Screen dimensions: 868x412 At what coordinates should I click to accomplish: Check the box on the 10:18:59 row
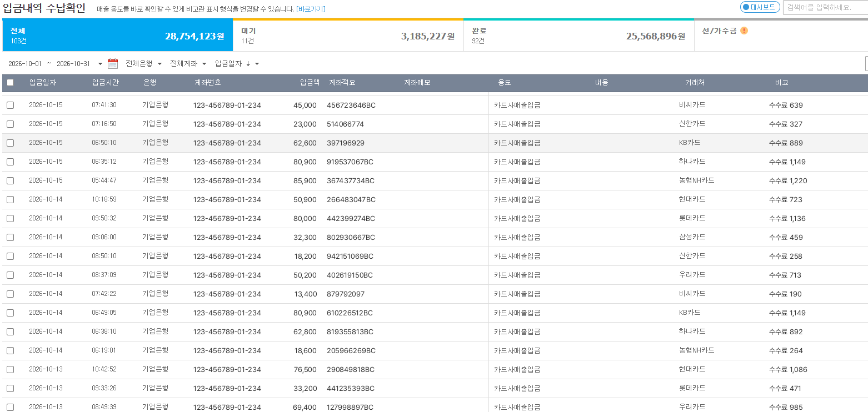point(10,199)
